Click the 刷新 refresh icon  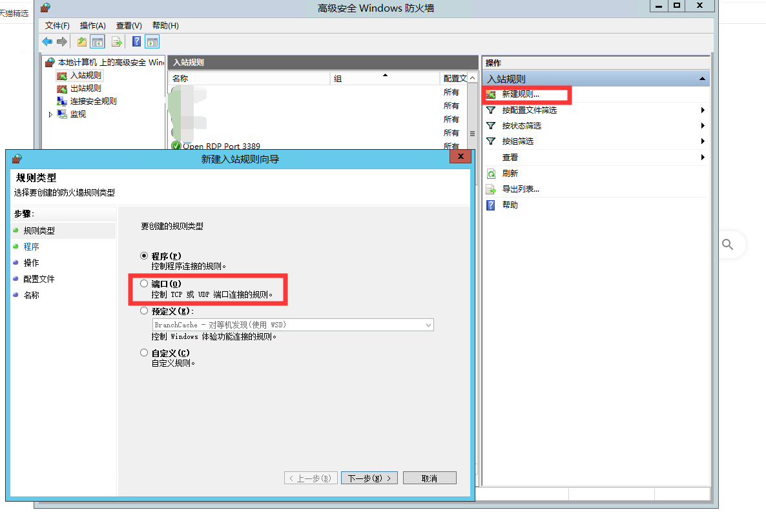(x=491, y=174)
